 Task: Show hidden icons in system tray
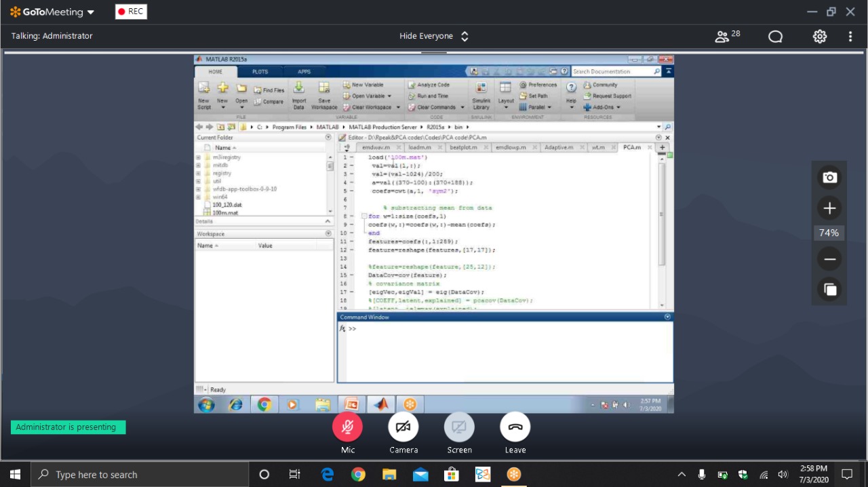point(682,475)
